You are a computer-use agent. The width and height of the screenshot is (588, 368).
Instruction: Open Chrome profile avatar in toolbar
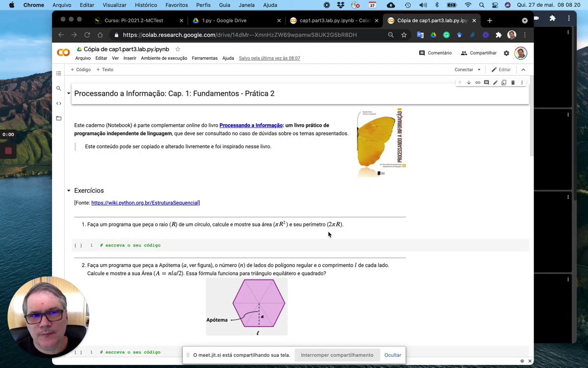511,35
